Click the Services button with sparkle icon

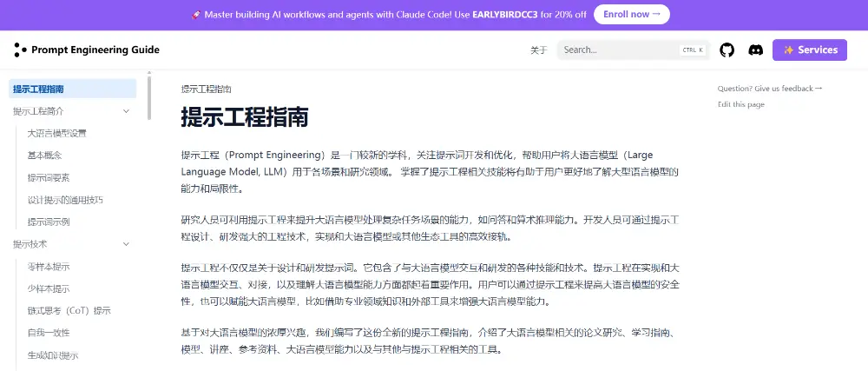pos(809,50)
